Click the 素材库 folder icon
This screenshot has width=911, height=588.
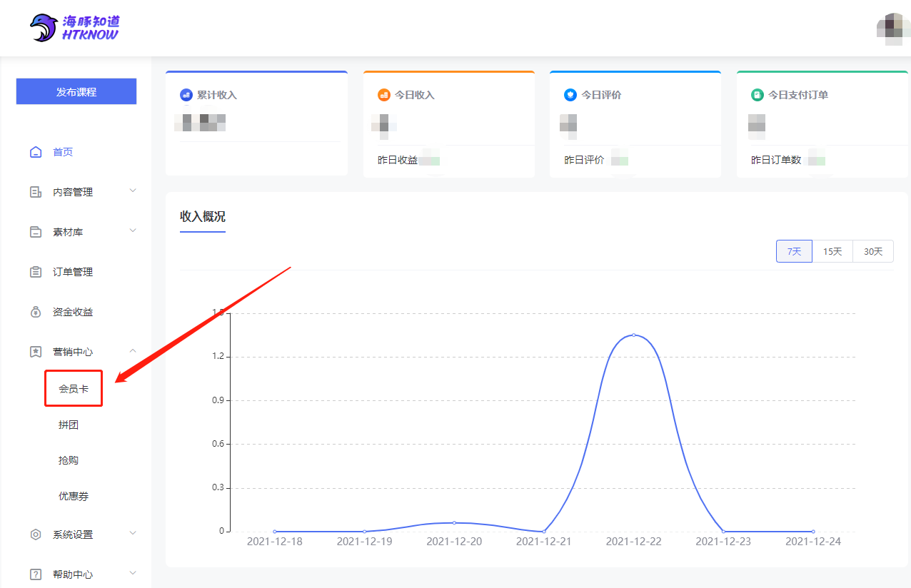pyautogui.click(x=36, y=232)
